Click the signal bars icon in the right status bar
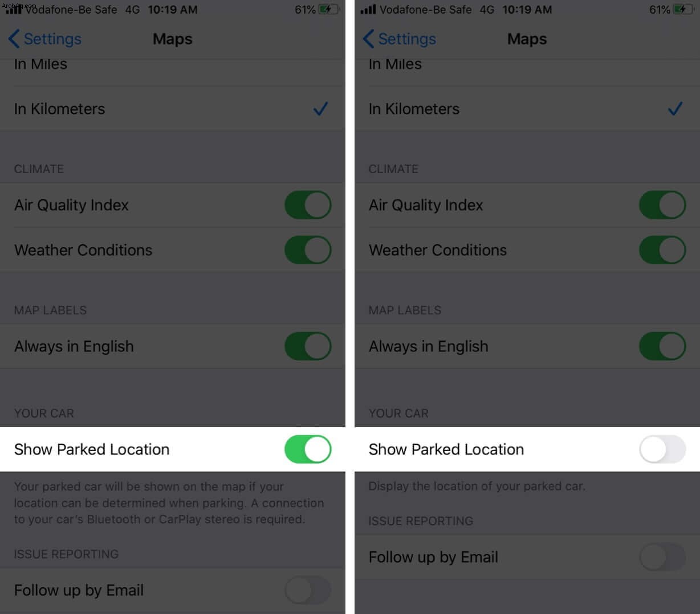 click(368, 9)
